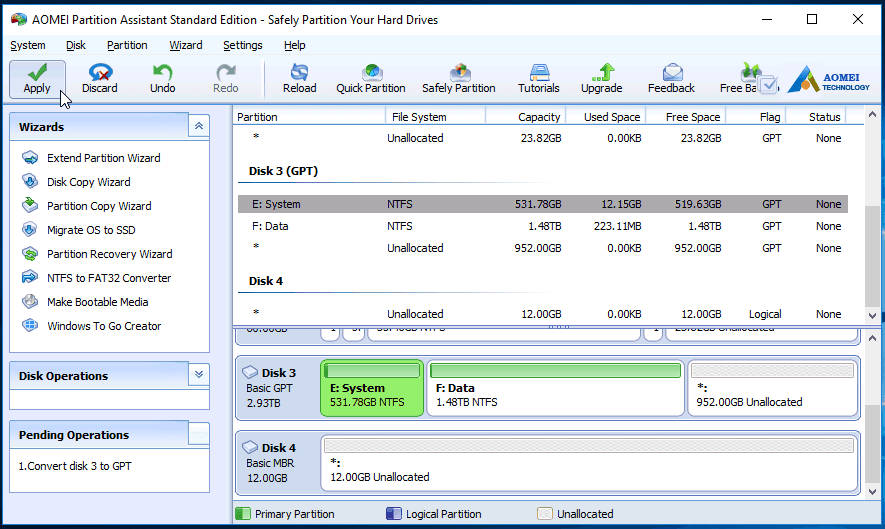Select E: System block in disk map
Screen dimensions: 885x529
372,388
